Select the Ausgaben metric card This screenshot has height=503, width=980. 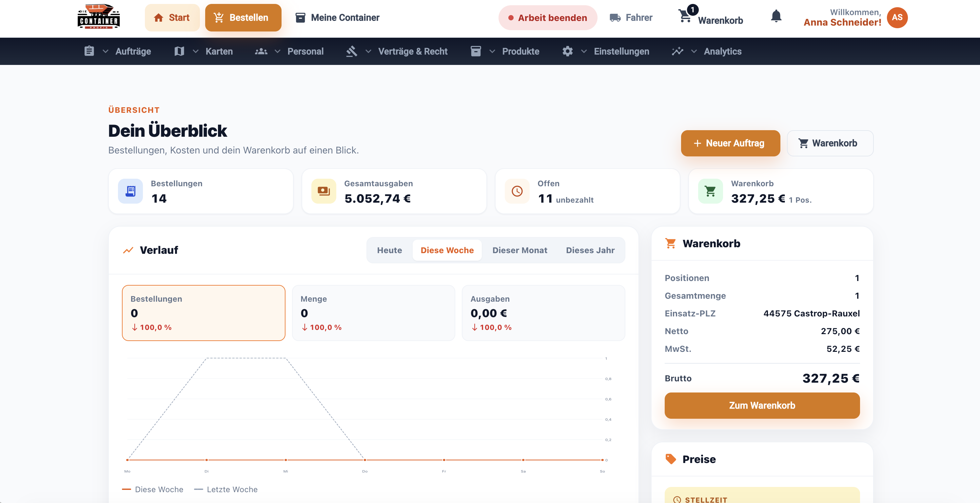(x=543, y=313)
